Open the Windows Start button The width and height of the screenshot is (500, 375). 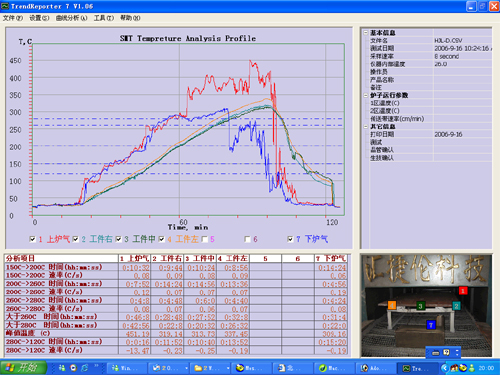click(23, 368)
